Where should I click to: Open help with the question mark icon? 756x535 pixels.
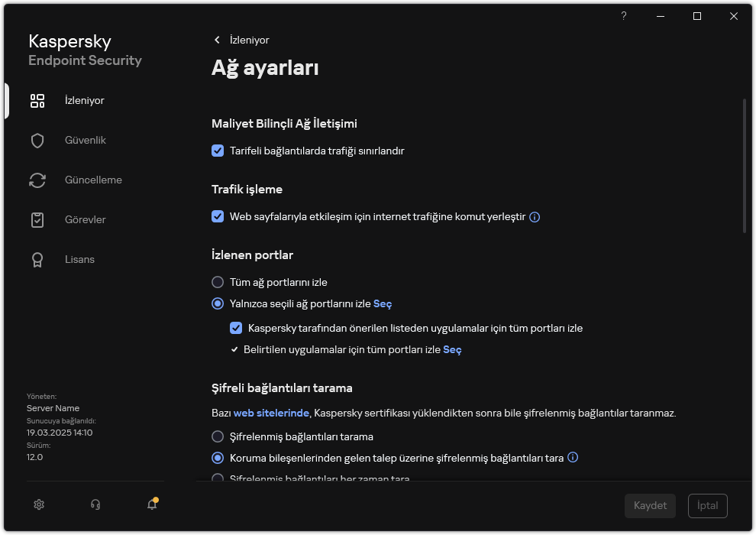[624, 16]
